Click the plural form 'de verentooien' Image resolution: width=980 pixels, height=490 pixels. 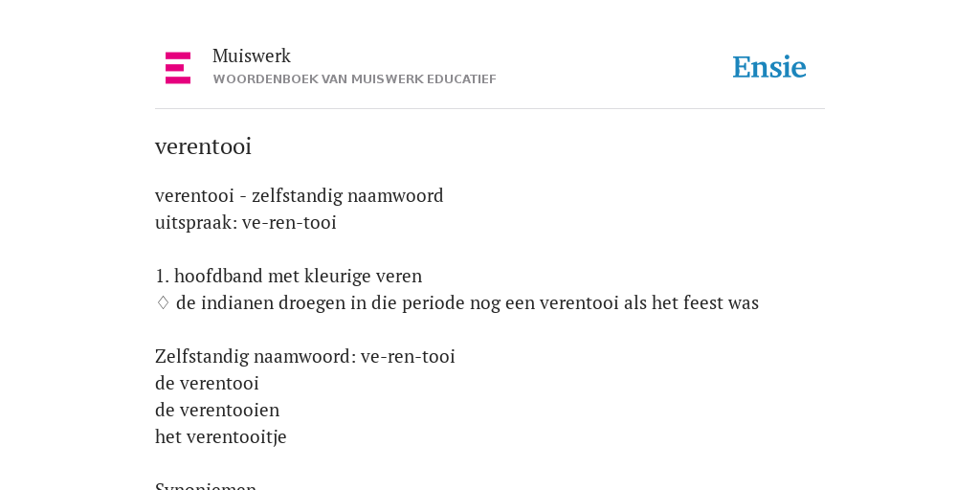217,410
